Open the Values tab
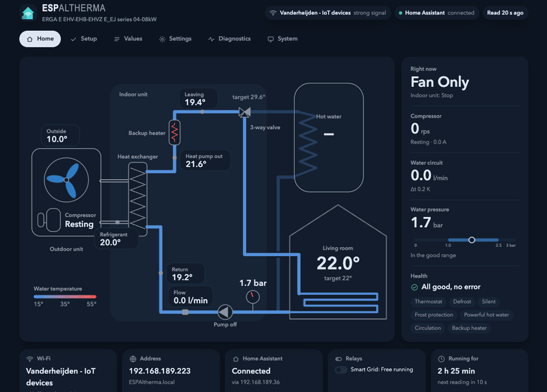This screenshot has width=547, height=392. point(129,39)
